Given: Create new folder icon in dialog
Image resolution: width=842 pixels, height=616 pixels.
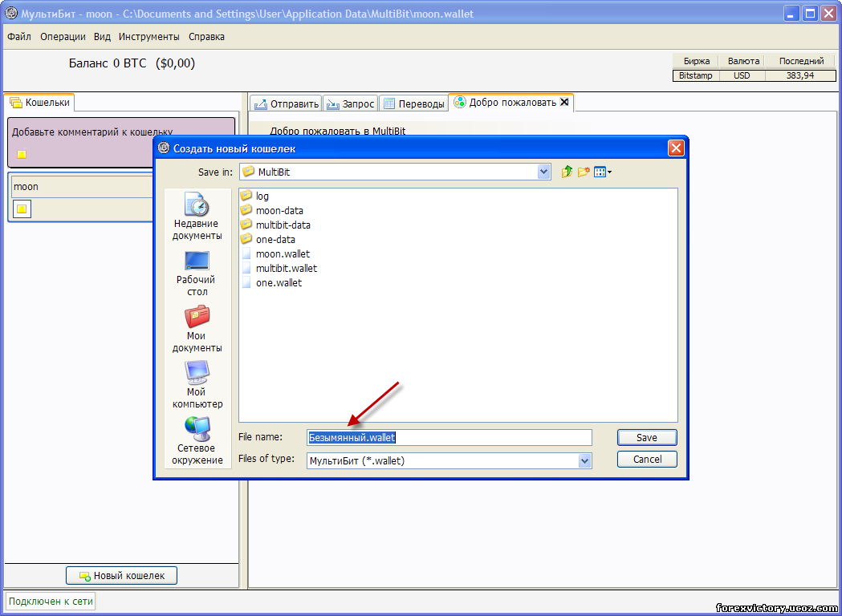Looking at the screenshot, I should (584, 172).
